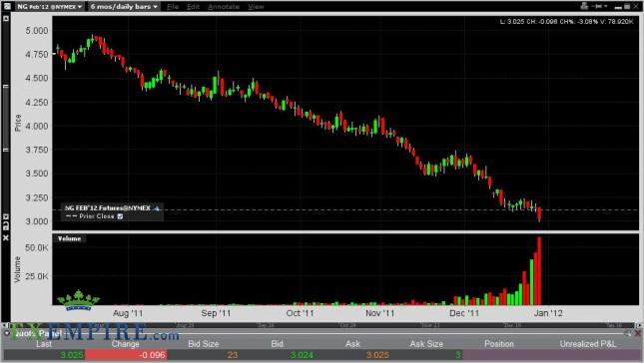The height and width of the screenshot is (363, 644).
Task: Click the Volume panel label
Action: pos(70,238)
